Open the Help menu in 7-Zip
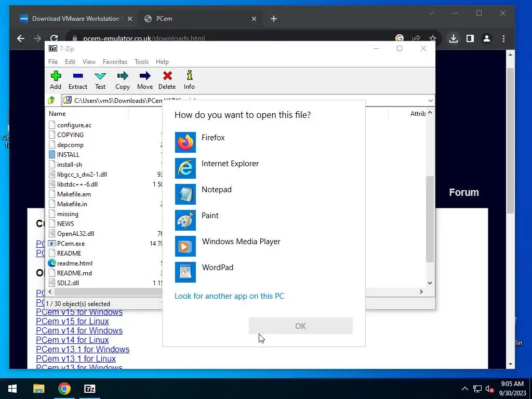 (162, 62)
